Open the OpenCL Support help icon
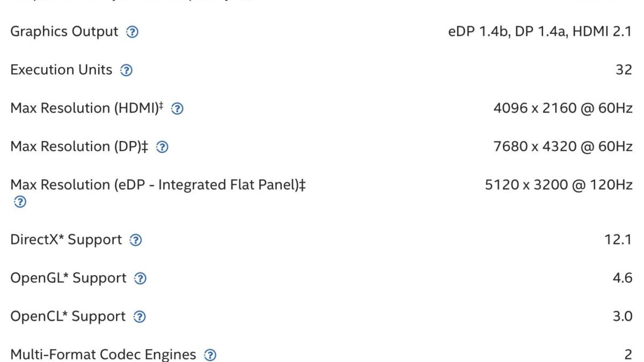Image resolution: width=644 pixels, height=362 pixels. pos(139,317)
